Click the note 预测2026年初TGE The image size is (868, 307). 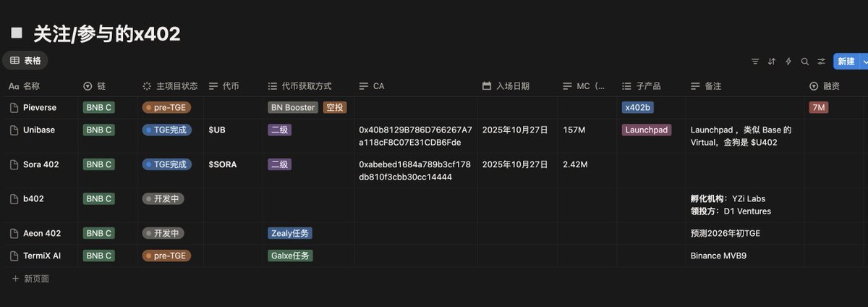point(726,233)
